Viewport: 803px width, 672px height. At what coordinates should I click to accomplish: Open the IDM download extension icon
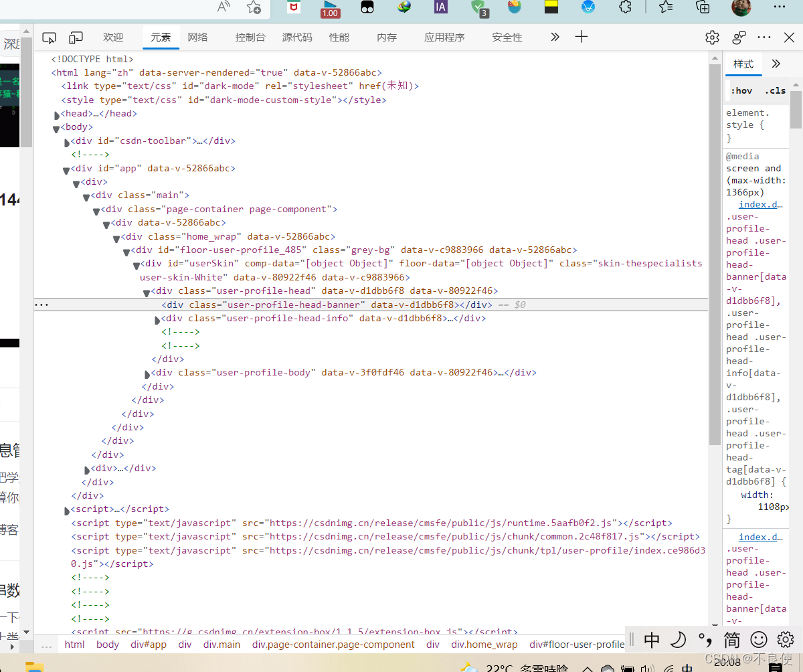[x=404, y=7]
